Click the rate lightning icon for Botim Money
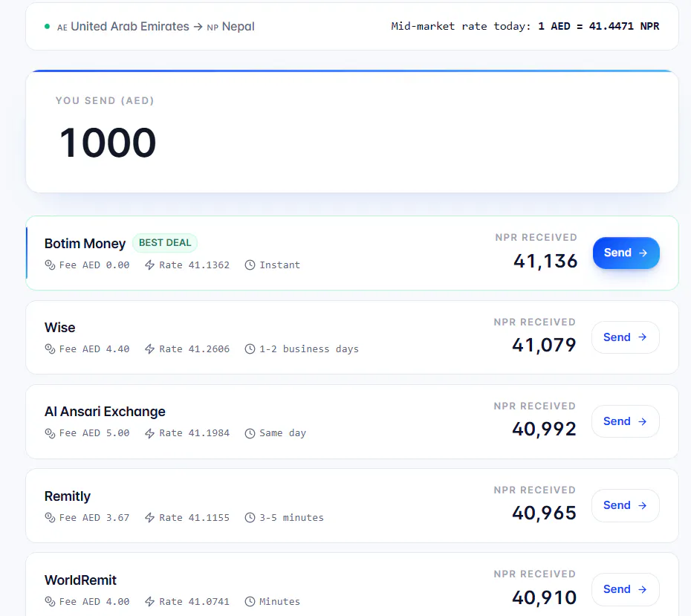The height and width of the screenshot is (616, 691). pos(150,265)
